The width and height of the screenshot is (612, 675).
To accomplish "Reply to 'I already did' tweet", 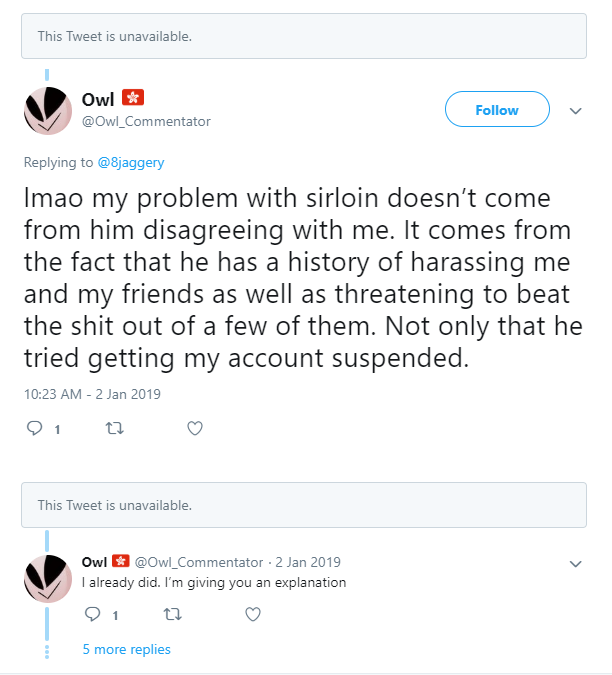I will point(93,614).
